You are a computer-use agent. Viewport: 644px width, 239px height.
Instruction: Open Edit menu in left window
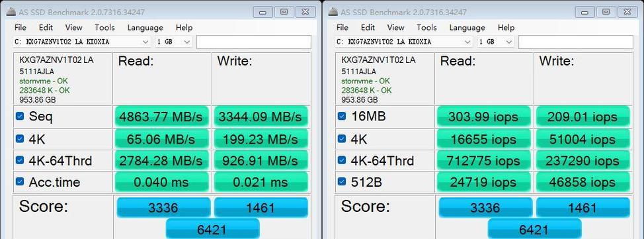pyautogui.click(x=46, y=28)
